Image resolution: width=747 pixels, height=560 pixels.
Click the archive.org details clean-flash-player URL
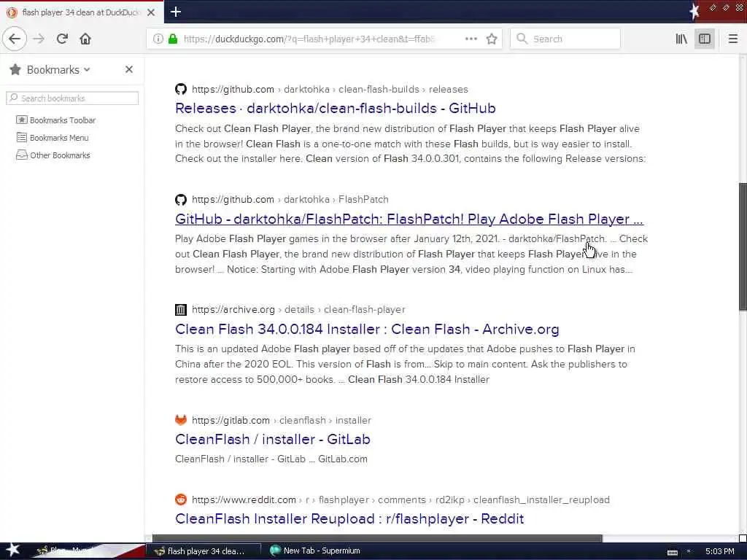(x=298, y=309)
